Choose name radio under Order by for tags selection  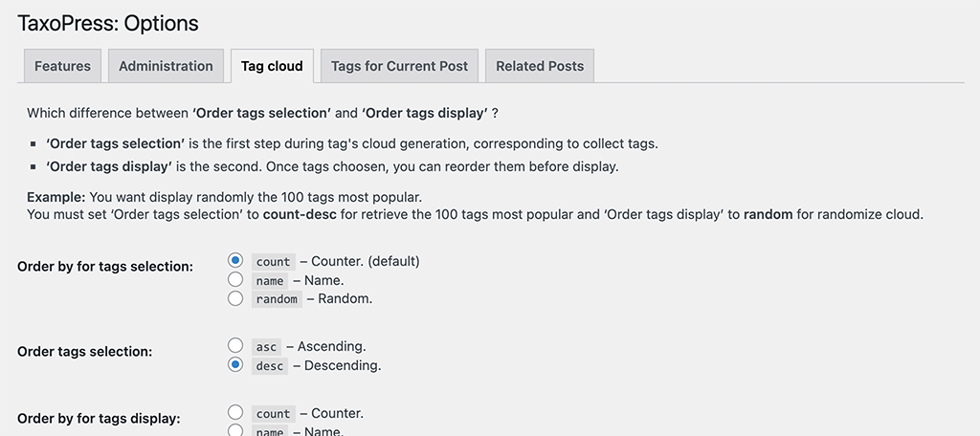tap(235, 279)
